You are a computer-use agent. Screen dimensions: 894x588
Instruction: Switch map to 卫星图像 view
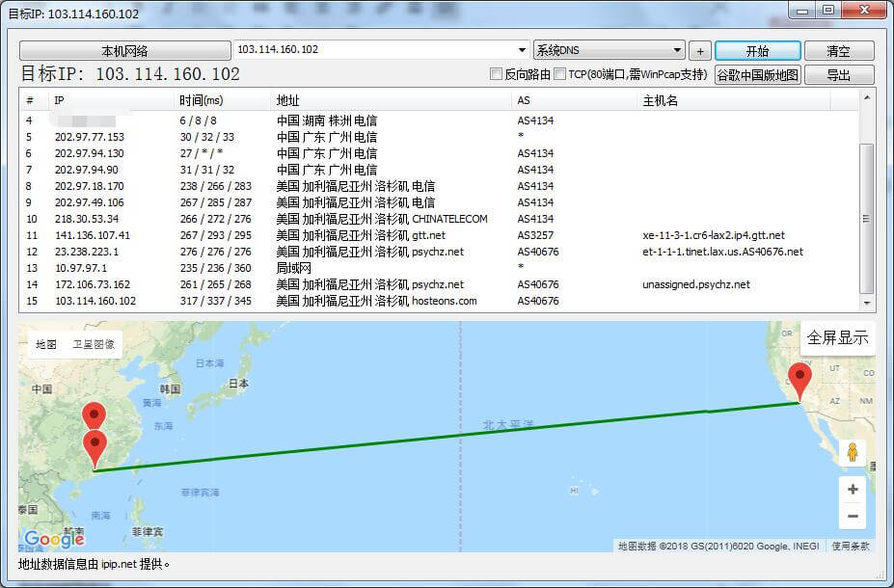[93, 344]
